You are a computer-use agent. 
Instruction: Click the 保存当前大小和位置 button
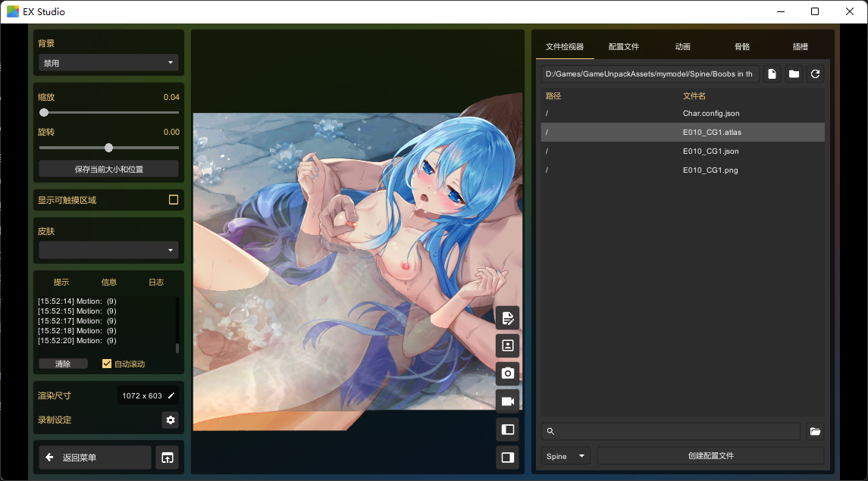click(108, 169)
